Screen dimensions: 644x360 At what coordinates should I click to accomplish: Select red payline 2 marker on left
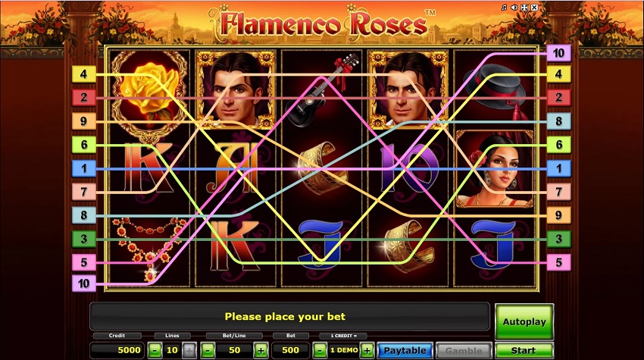pyautogui.click(x=84, y=98)
